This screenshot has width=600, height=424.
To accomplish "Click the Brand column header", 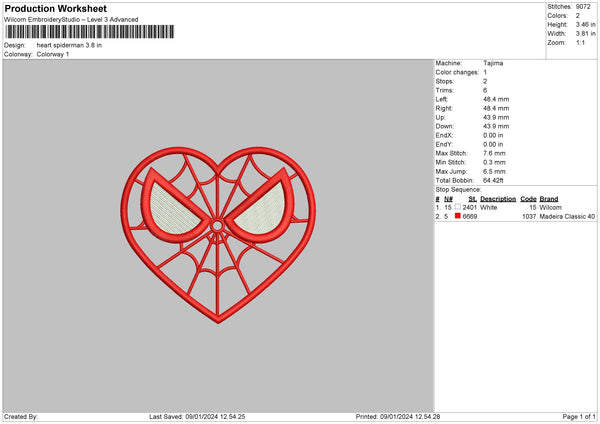I will click(549, 199).
